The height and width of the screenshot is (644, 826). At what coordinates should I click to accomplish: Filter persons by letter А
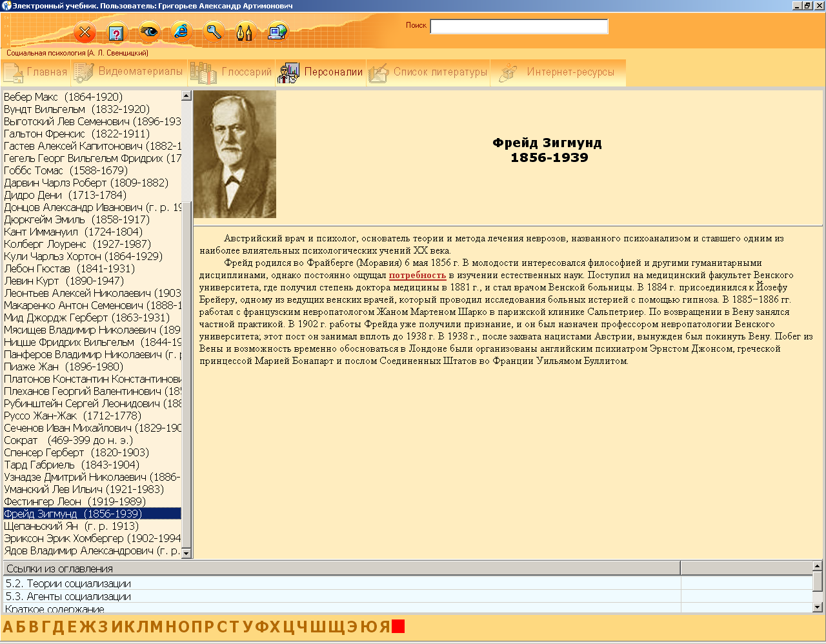pyautogui.click(x=8, y=627)
